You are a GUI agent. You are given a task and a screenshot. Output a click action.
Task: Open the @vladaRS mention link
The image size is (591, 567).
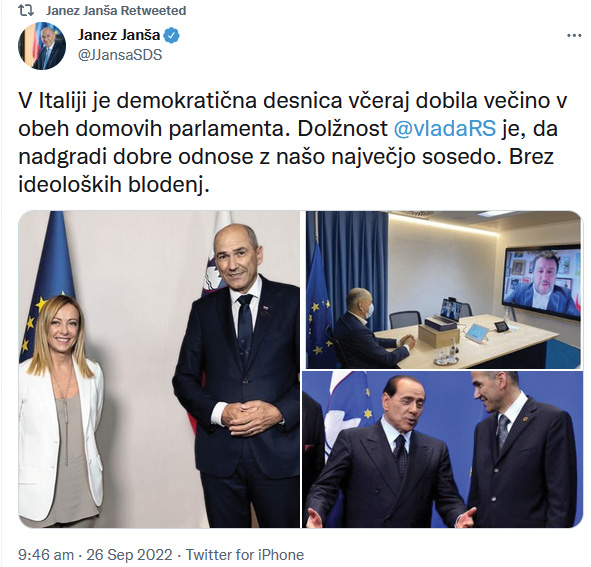[445, 129]
